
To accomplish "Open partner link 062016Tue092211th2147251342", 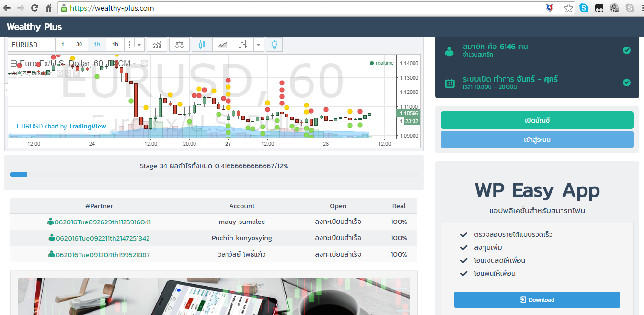I will tap(103, 238).
